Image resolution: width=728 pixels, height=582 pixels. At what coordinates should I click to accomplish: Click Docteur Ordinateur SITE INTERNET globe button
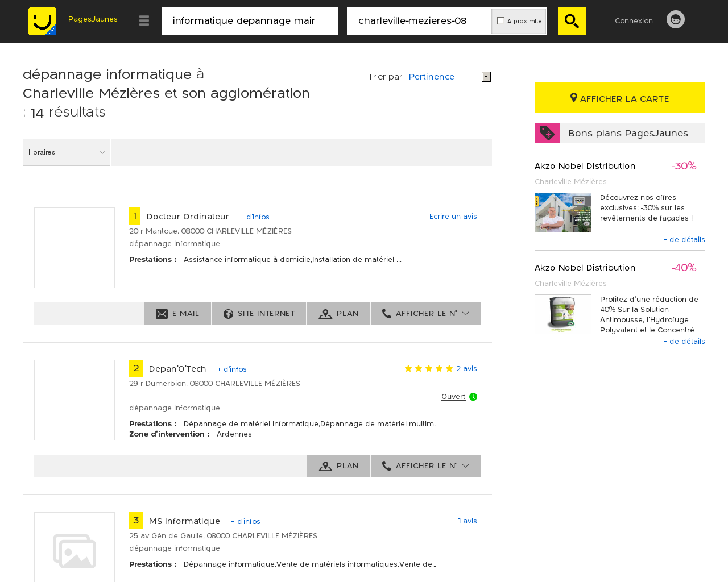(x=259, y=314)
